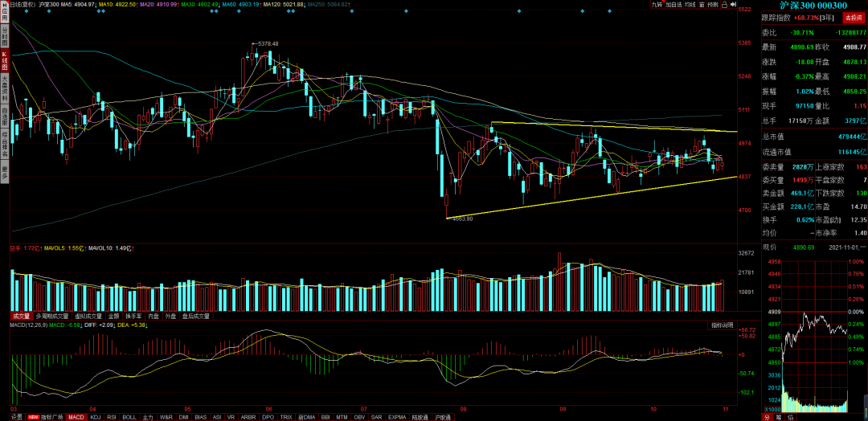The image size is (868, 421).
Task: Switch to the ASI indicator
Action: point(217,417)
